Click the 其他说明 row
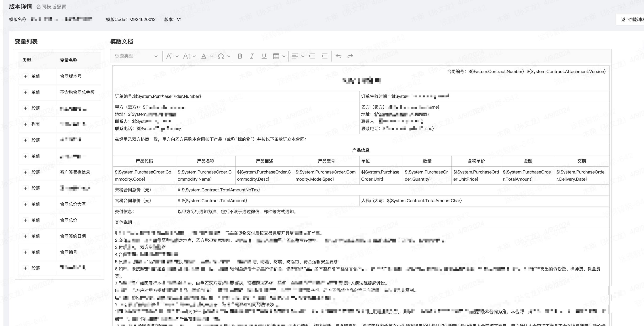The width and height of the screenshot is (644, 326). click(361, 222)
